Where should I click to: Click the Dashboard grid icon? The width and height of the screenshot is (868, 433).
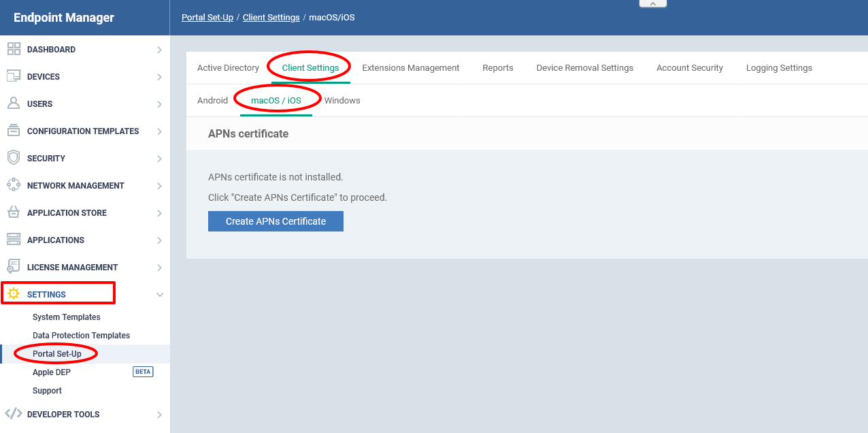(x=14, y=49)
